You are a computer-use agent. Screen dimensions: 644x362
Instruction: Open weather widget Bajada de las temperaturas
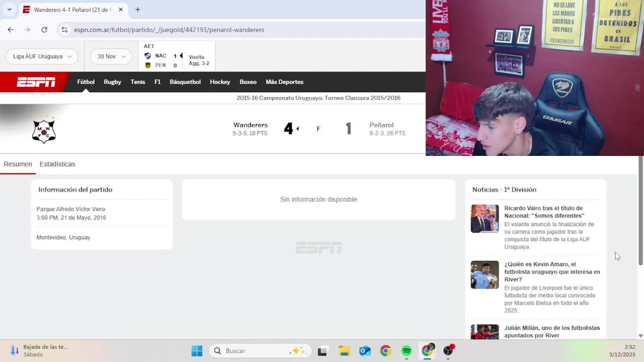(39, 350)
